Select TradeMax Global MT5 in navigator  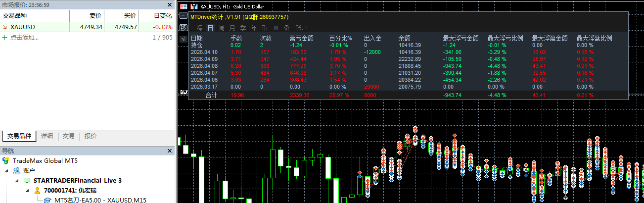[x=45, y=160]
